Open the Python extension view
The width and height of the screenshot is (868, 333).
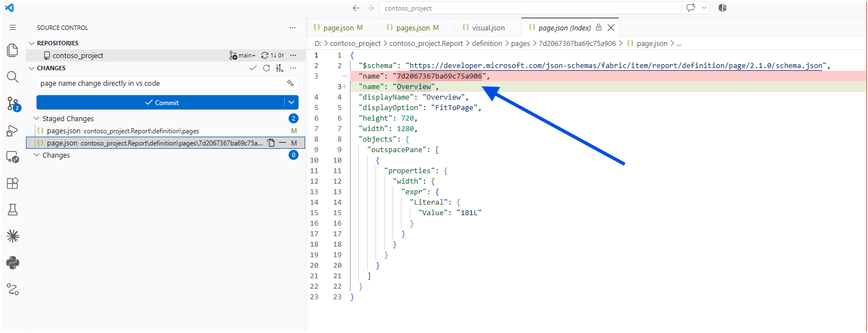(13, 263)
